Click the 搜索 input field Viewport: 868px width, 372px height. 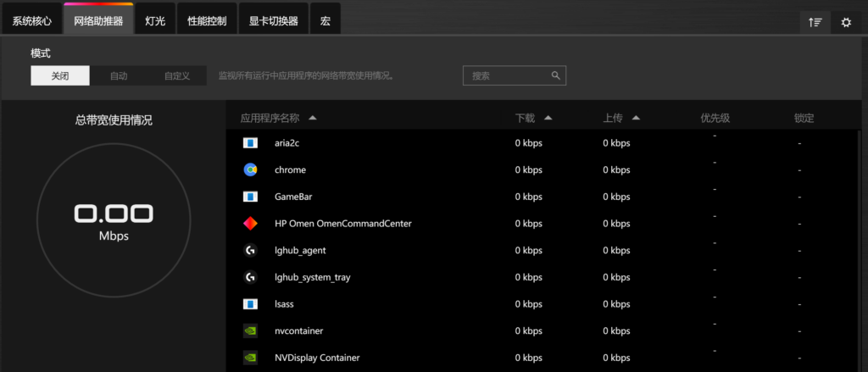coord(515,75)
